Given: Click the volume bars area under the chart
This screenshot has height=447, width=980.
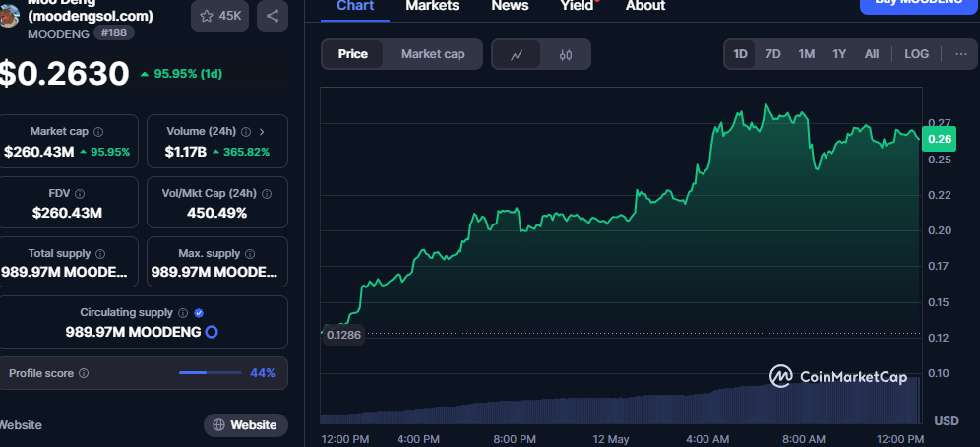Looking at the screenshot, I should tap(620, 401).
